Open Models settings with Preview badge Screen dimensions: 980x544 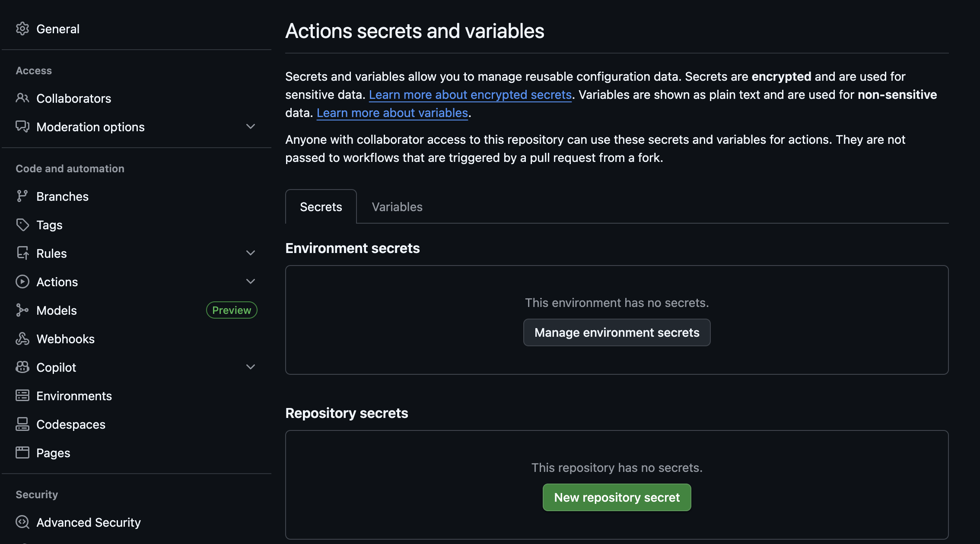[57, 310]
